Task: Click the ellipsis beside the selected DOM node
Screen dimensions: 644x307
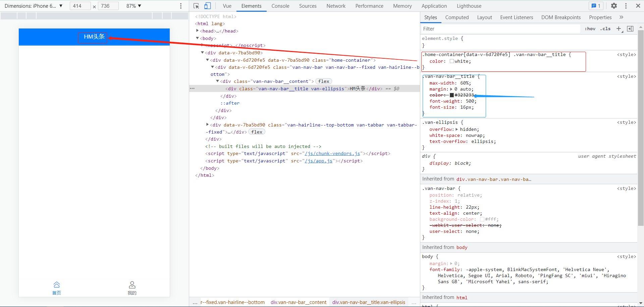Action: (x=192, y=89)
